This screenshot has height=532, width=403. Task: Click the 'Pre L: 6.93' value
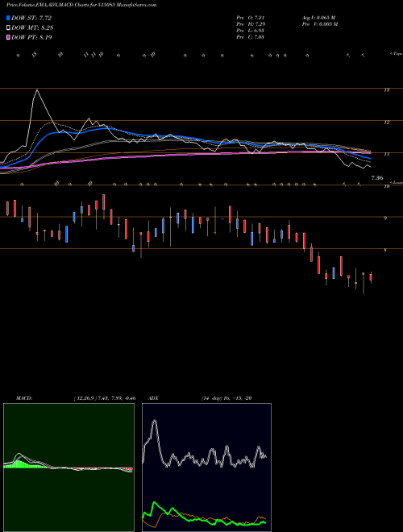tap(251, 31)
